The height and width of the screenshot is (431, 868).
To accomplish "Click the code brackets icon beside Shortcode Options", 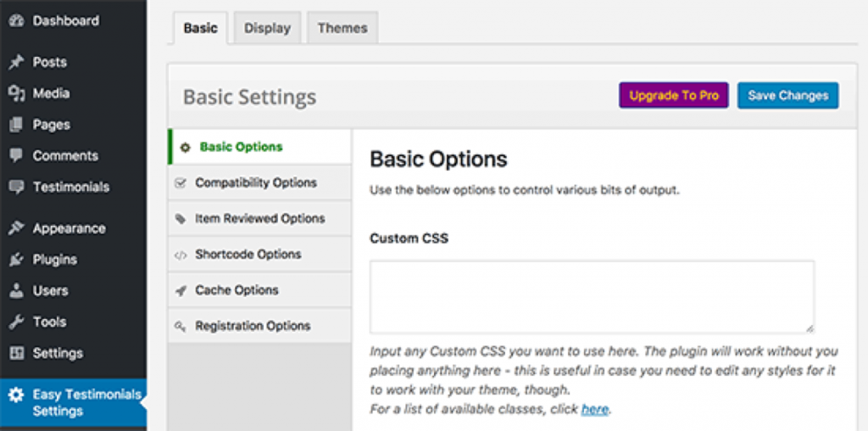I will (180, 255).
